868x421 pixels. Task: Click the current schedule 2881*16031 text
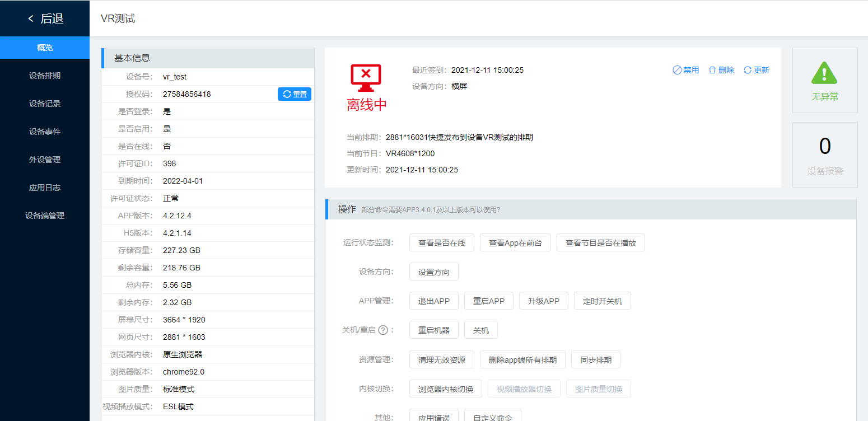click(459, 137)
